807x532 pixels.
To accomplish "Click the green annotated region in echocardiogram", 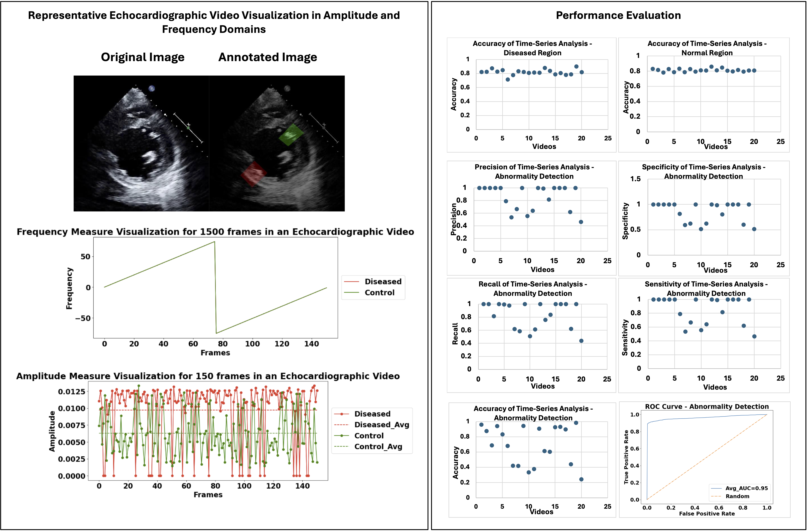I will point(291,135).
